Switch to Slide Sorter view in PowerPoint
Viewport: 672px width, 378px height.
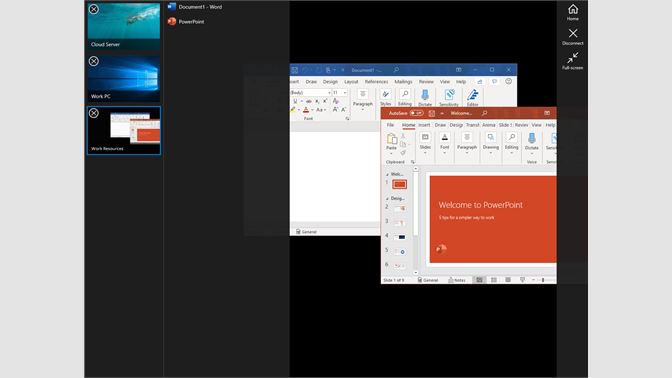(x=494, y=280)
